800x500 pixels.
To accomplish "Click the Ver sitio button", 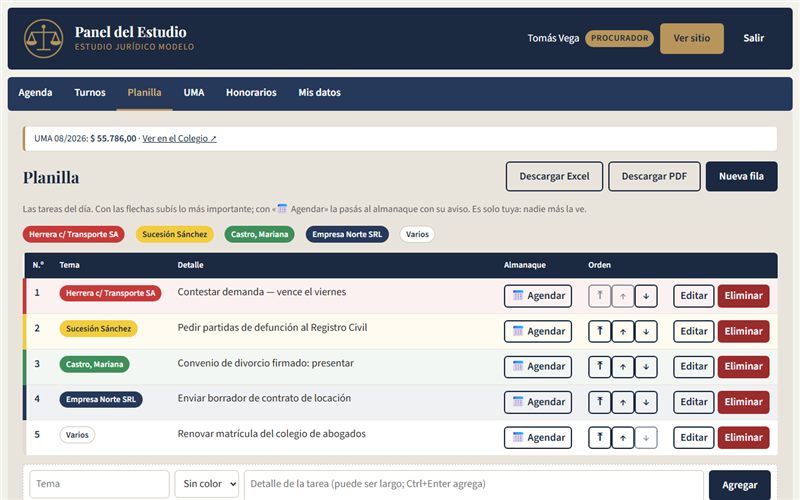I will (692, 38).
